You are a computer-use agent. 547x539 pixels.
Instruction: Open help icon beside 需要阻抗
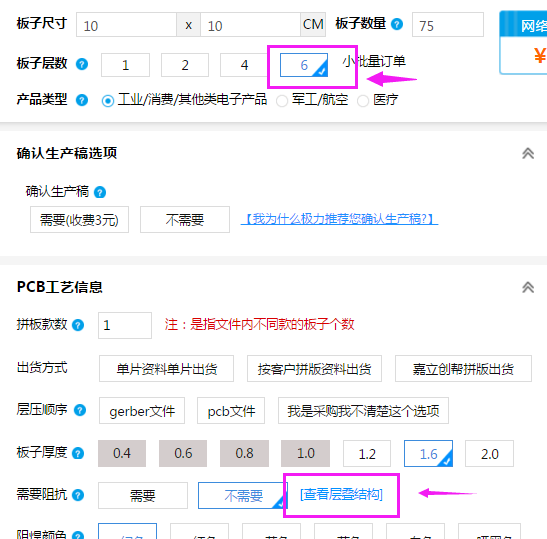tap(78, 495)
